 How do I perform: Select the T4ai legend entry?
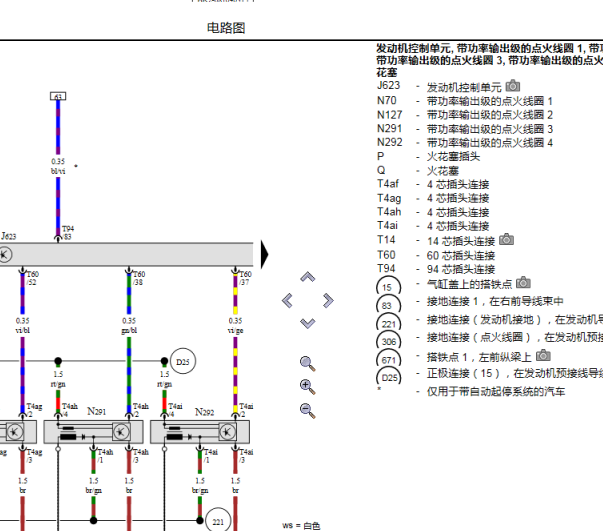[433, 226]
